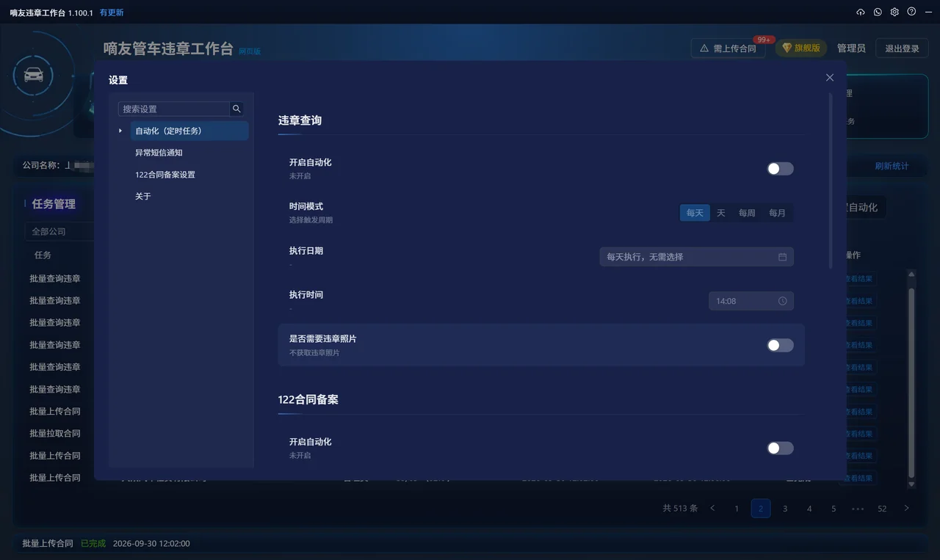
Task: Click the 旗舰版 diamond badge
Action: pyautogui.click(x=801, y=48)
